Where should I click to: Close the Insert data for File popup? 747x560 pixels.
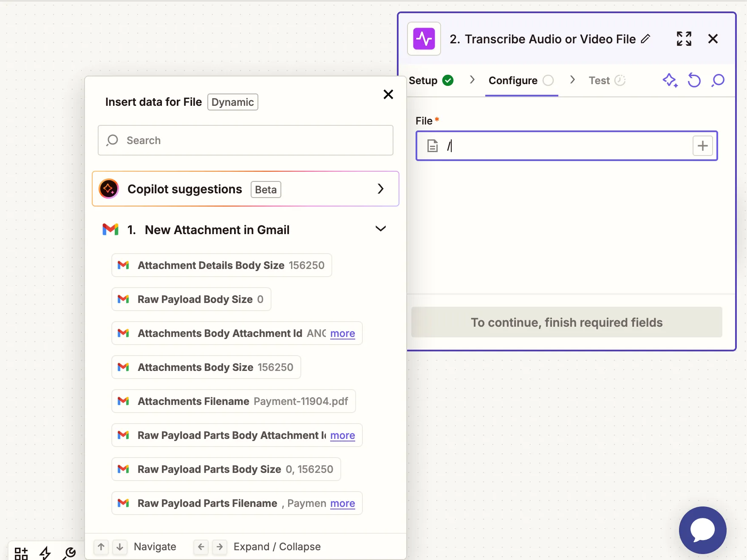coord(388,94)
